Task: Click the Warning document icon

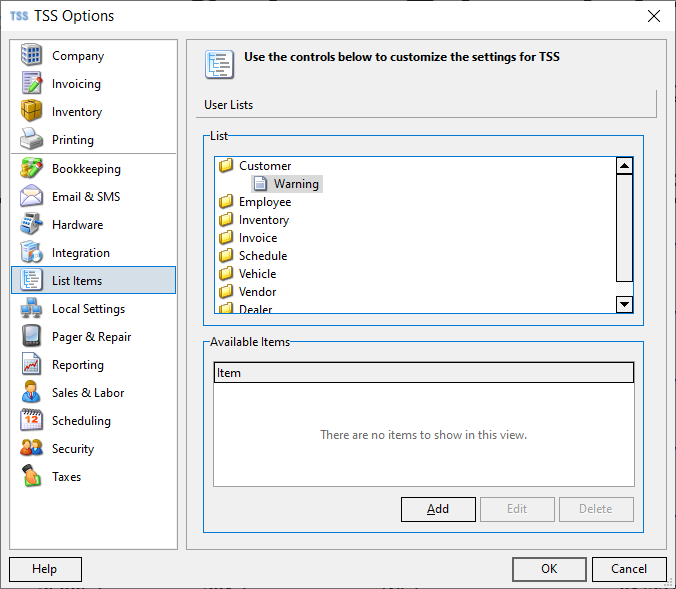Action: click(x=260, y=184)
